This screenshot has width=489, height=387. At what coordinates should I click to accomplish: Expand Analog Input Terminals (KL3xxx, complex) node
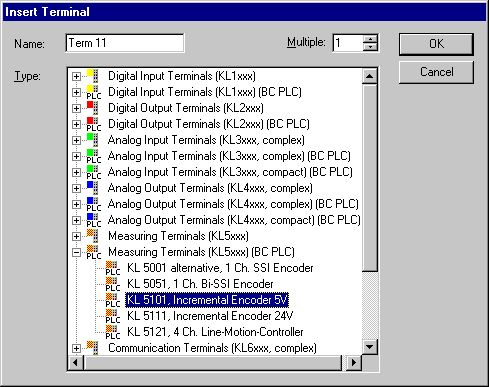[76, 140]
